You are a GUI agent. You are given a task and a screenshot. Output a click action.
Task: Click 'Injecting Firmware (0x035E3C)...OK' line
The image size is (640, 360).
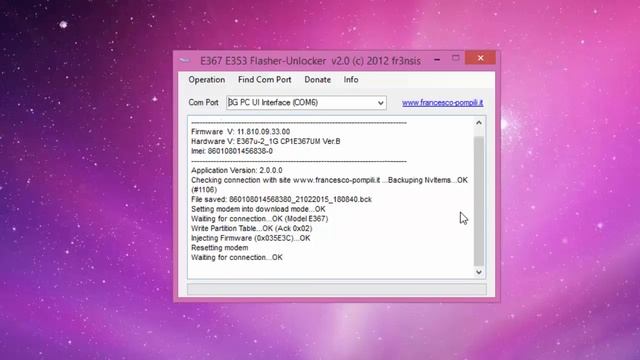coord(251,238)
